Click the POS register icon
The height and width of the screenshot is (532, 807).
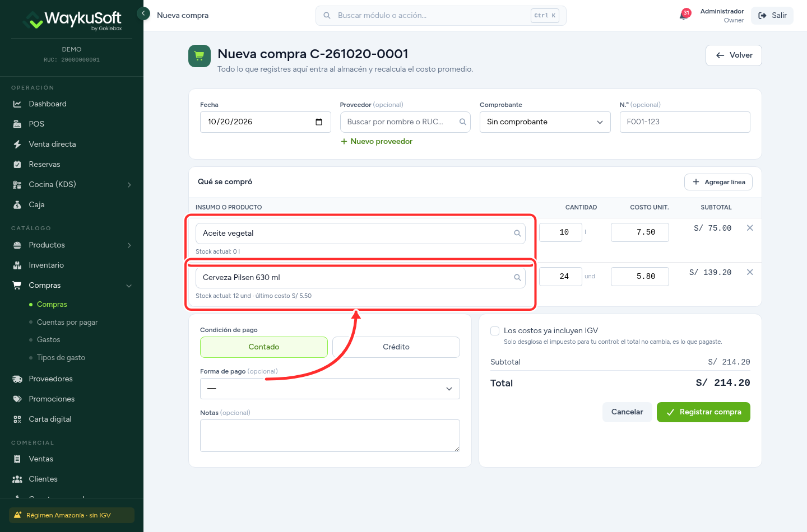click(17, 124)
